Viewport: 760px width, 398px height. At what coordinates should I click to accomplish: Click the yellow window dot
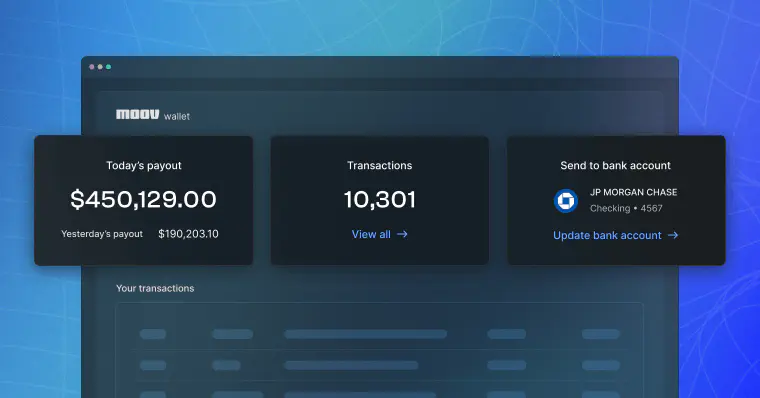[x=100, y=67]
